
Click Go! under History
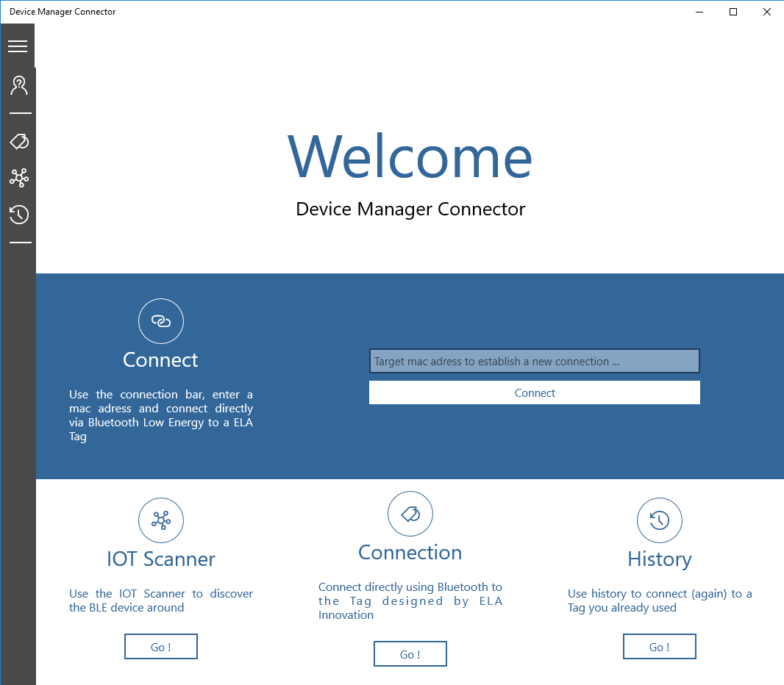tap(660, 647)
